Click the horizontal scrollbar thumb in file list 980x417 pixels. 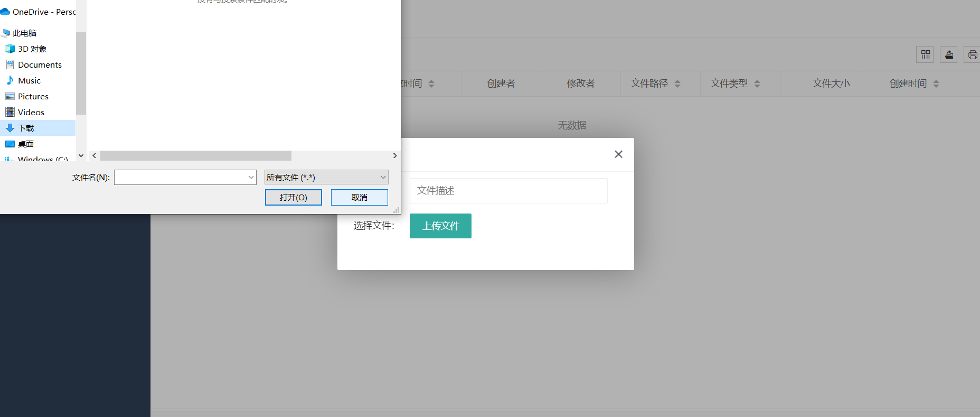pos(196,155)
